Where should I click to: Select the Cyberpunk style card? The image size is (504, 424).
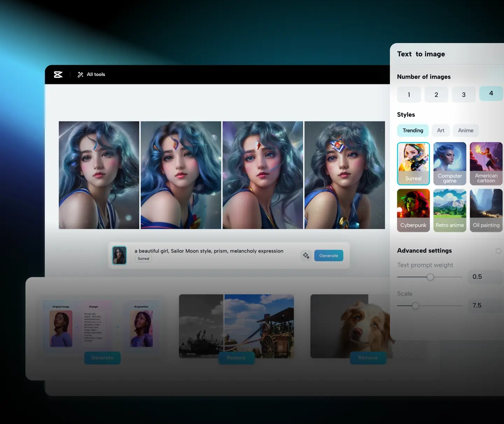[413, 210]
